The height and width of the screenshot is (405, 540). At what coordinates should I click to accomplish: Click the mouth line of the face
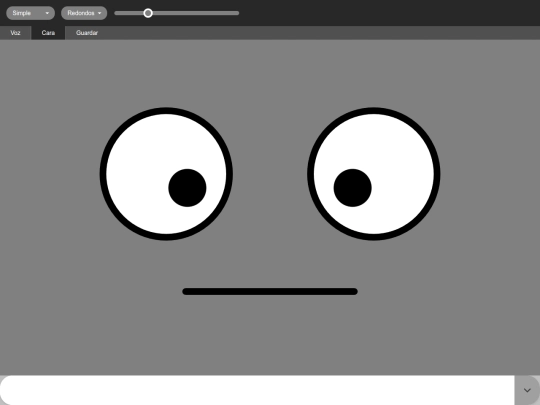pyautogui.click(x=270, y=292)
